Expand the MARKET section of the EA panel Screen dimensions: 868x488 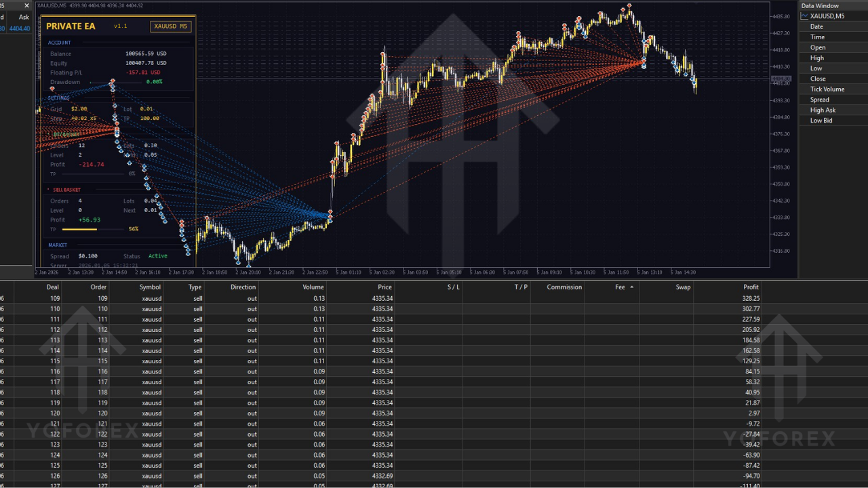[58, 245]
